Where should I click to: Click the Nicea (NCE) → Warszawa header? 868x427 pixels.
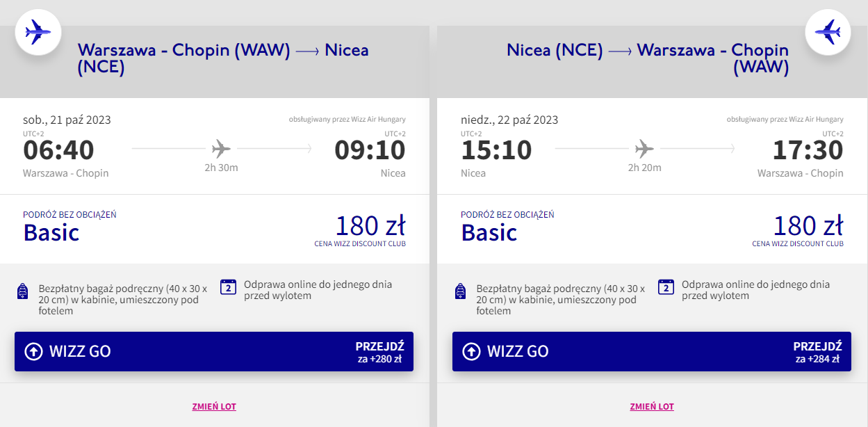pos(648,58)
